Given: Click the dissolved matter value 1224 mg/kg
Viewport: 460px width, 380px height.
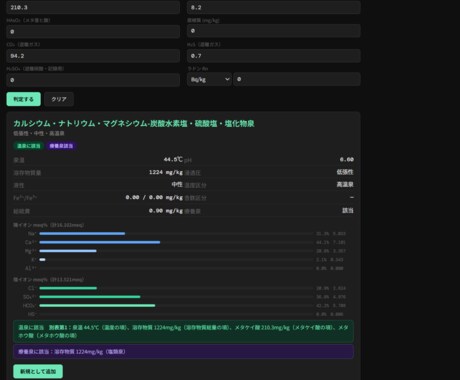Looking at the screenshot, I should click(x=166, y=172).
